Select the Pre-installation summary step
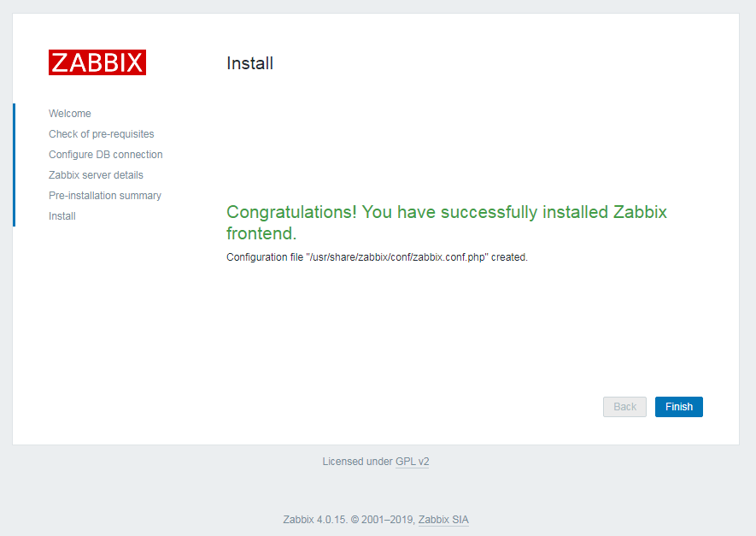Screen dimensions: 756x536 click(104, 195)
